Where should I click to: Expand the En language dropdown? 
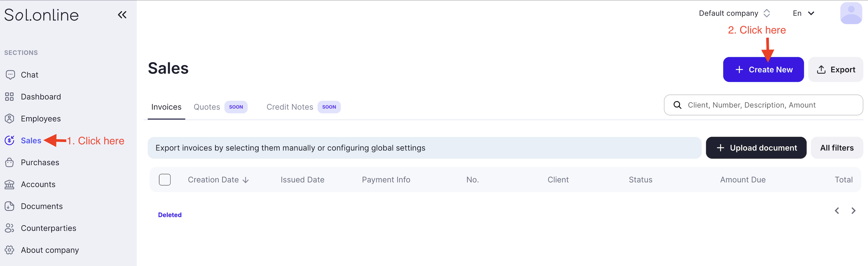tap(804, 13)
